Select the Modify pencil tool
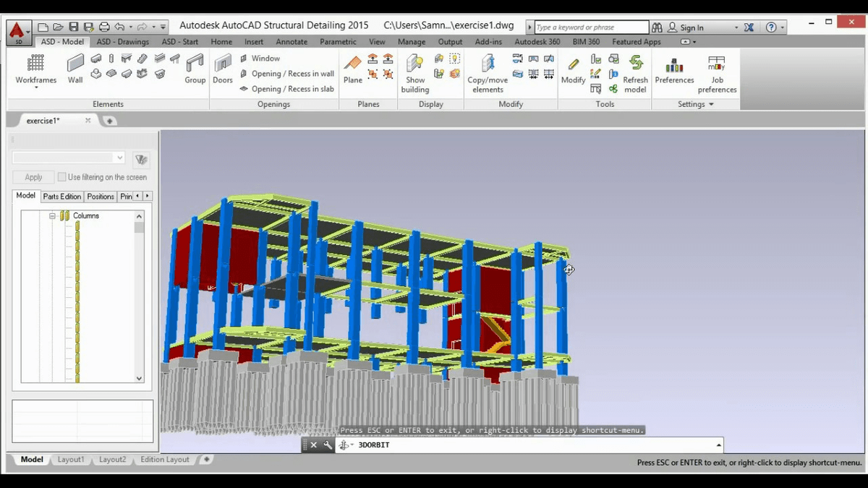Viewport: 868px width, 488px height. click(573, 69)
